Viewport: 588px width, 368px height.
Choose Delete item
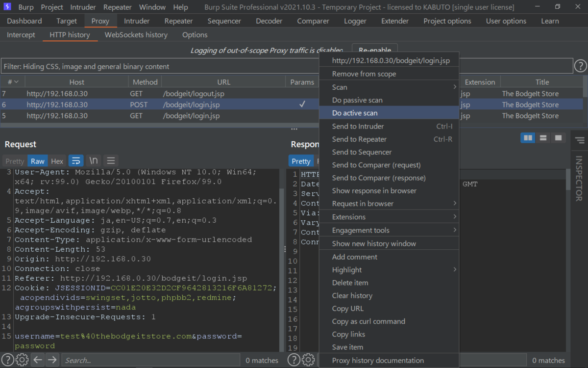tap(389, 283)
